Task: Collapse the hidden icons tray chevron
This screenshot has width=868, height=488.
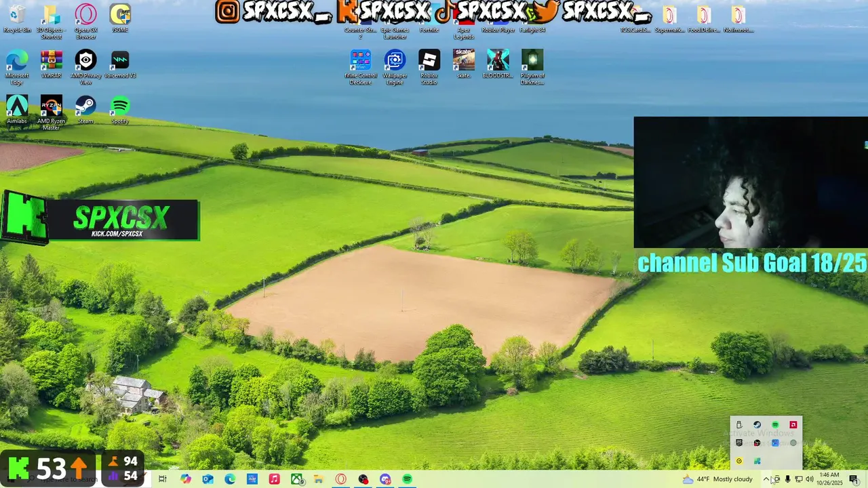Action: [766, 479]
